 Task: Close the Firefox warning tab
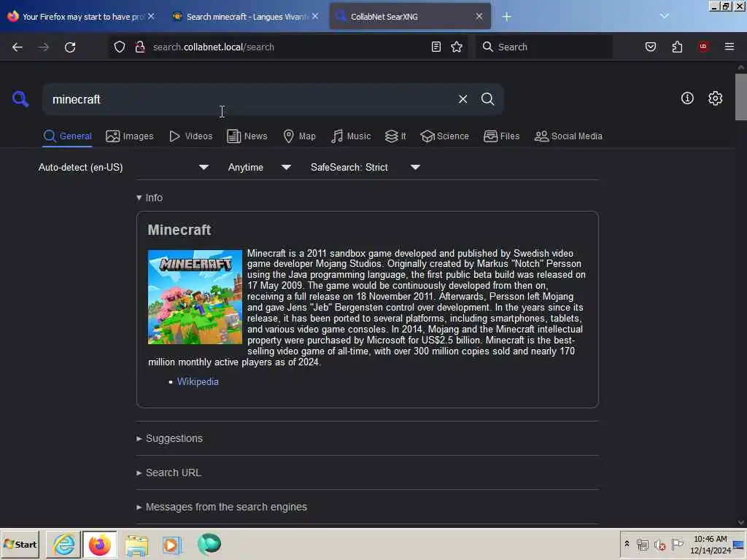(x=151, y=16)
